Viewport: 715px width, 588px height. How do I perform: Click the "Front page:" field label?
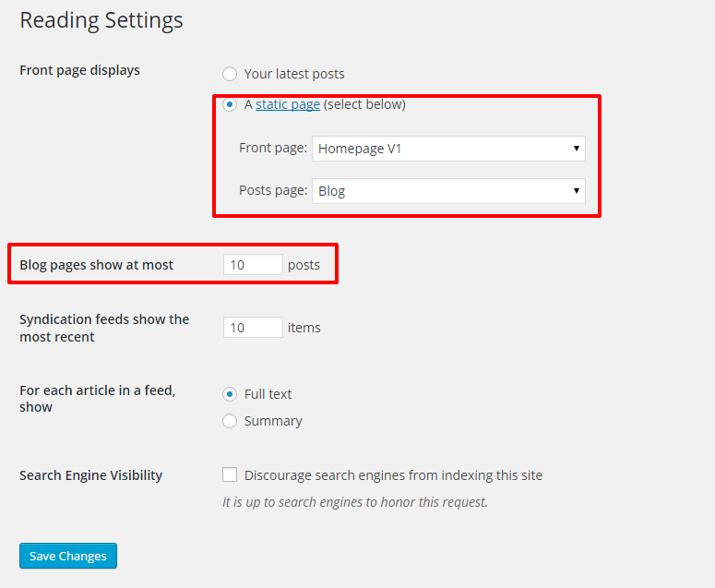click(x=272, y=149)
